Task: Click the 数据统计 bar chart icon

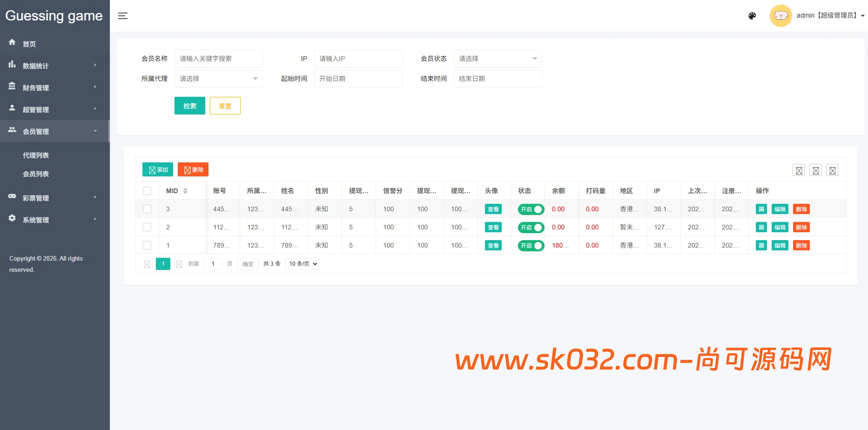Action: (x=12, y=65)
